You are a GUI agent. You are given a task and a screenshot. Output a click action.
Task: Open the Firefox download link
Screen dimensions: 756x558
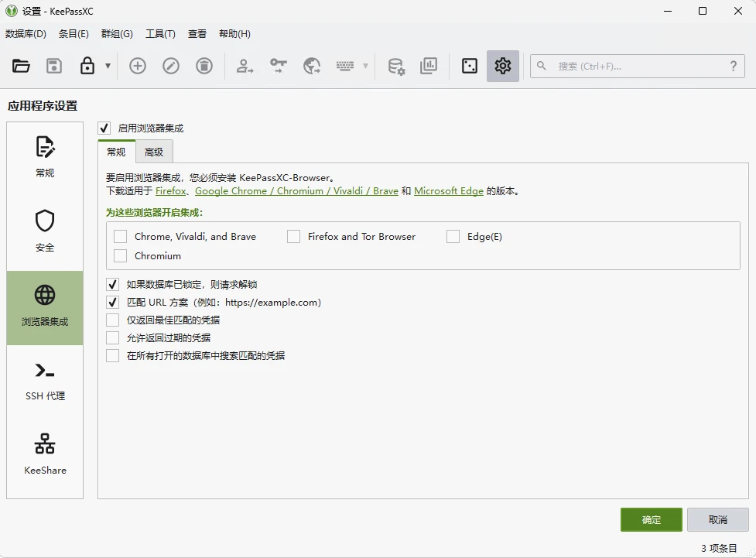[171, 191]
